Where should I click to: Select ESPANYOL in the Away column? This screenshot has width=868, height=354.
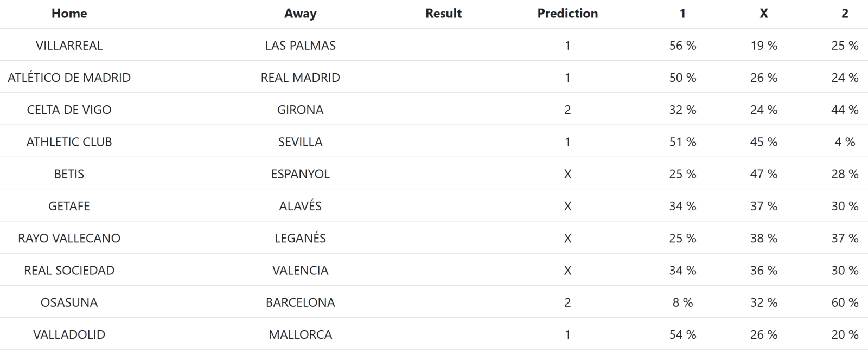[x=300, y=174]
